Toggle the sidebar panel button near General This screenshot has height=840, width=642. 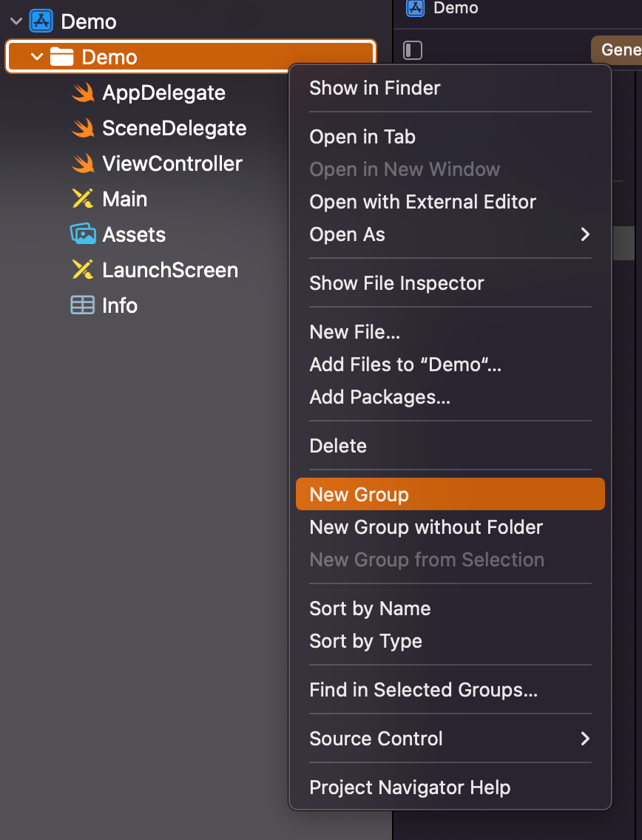pos(413,50)
